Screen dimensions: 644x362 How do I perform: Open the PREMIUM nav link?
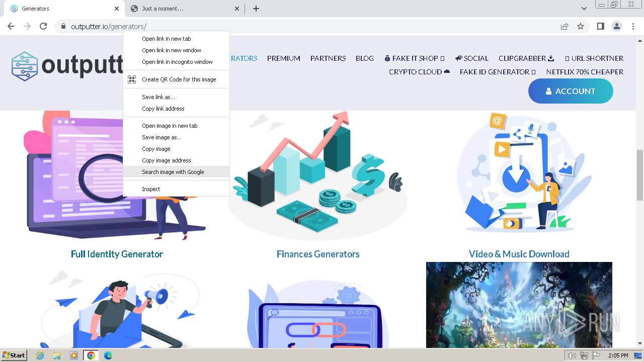point(284,58)
